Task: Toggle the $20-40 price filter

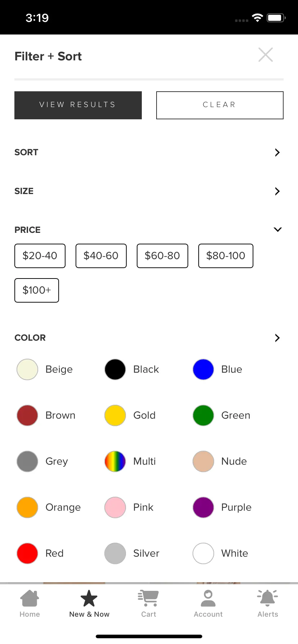Action: point(40,256)
